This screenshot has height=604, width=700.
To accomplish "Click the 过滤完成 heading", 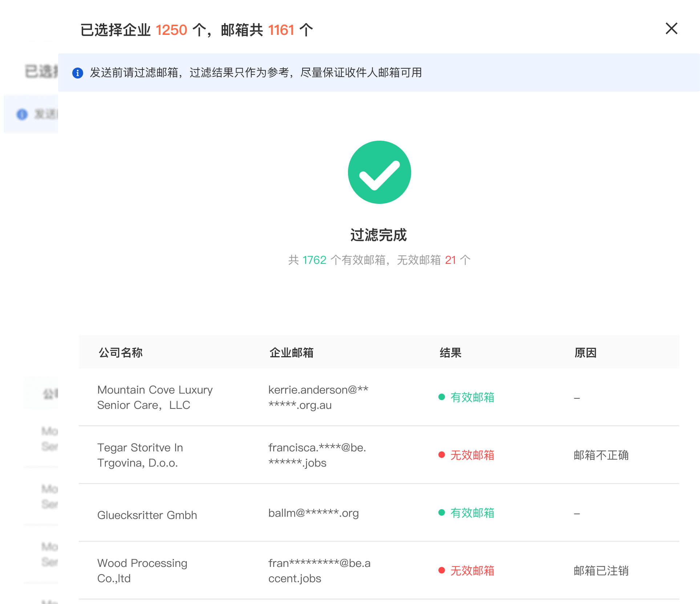I will [x=379, y=235].
